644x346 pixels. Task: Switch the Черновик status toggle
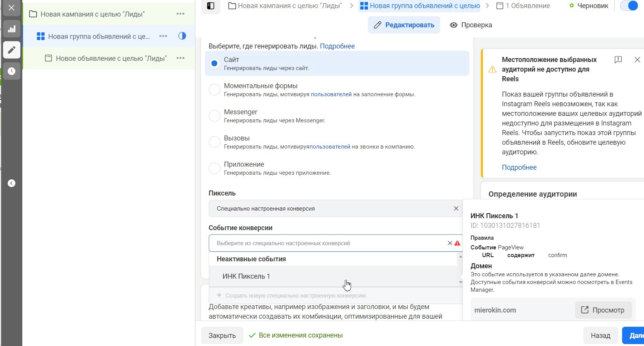(629, 6)
